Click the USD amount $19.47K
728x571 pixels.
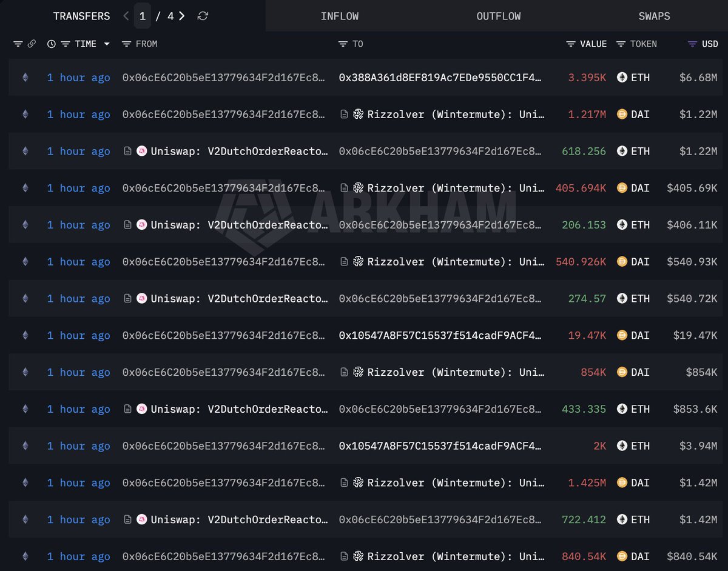pyautogui.click(x=695, y=335)
